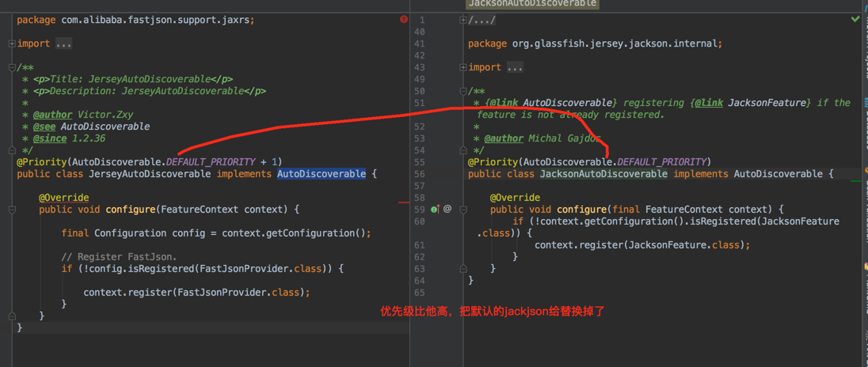The image size is (868, 367).
Task: Click the green inspection checkmark in right editor
Action: [856, 19]
